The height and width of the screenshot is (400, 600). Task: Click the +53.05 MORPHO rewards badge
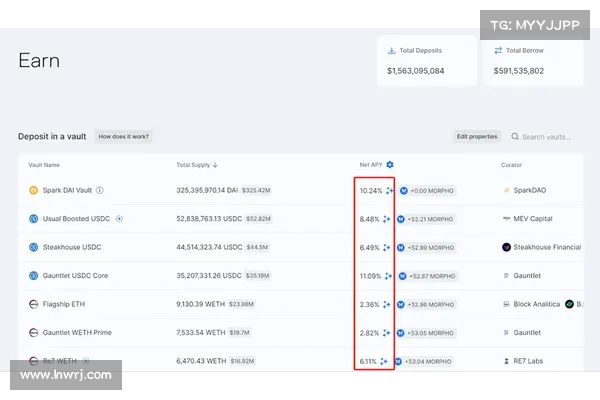point(426,333)
